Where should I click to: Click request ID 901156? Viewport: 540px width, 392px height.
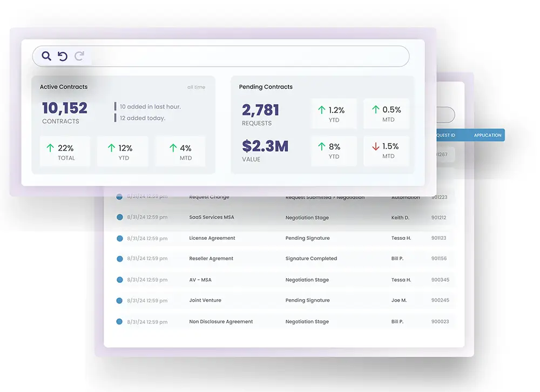tap(439, 259)
